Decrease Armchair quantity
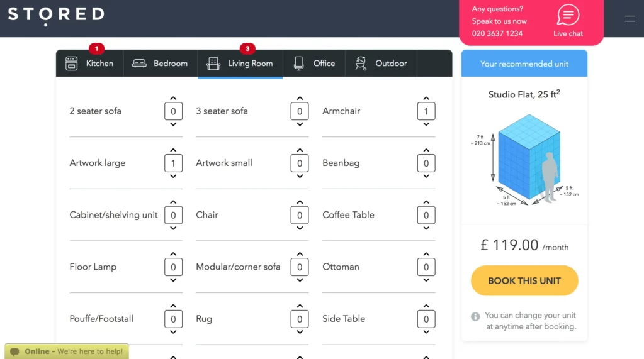 coord(426,124)
